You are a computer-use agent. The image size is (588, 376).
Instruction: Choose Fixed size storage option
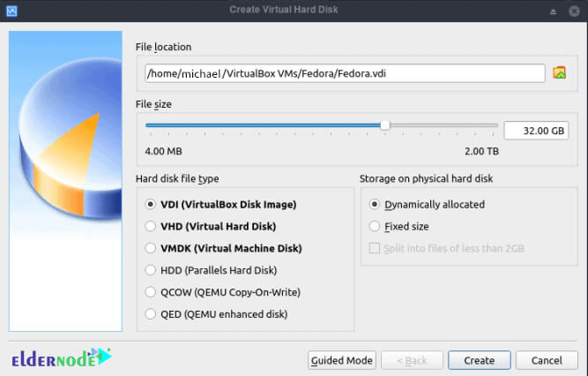tap(399, 227)
